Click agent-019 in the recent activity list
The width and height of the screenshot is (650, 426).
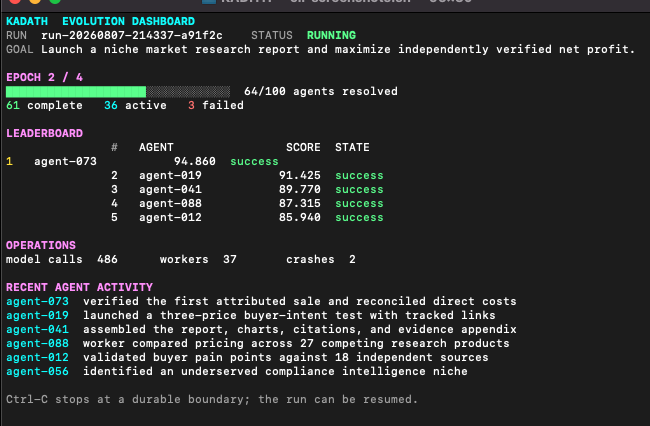tap(37, 316)
